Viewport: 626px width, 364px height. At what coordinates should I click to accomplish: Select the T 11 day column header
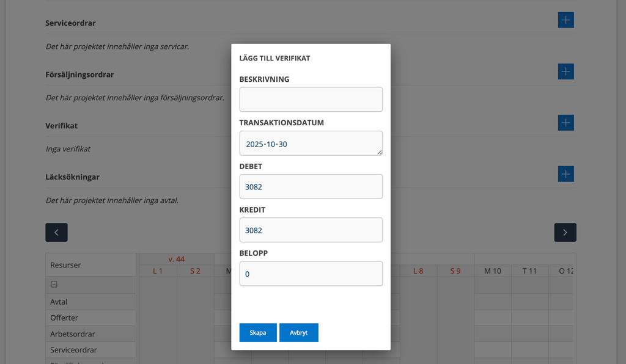point(529,271)
